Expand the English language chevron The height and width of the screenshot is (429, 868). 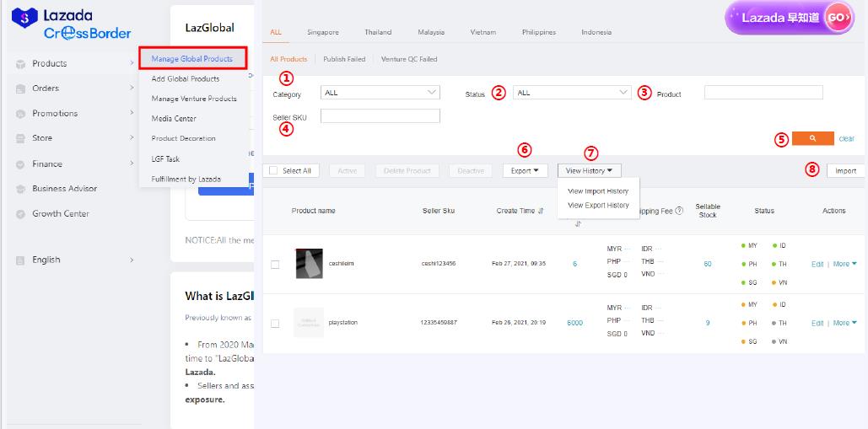click(132, 260)
